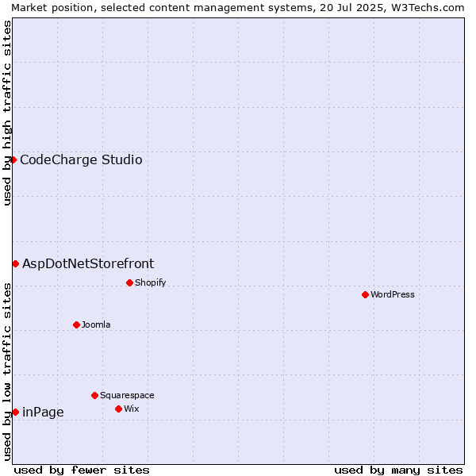Select the 'WordPress' label text
476x476 pixels.
click(393, 295)
